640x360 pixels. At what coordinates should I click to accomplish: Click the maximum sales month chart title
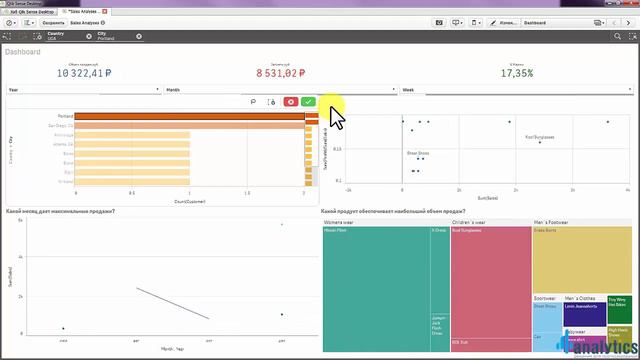pos(60,211)
